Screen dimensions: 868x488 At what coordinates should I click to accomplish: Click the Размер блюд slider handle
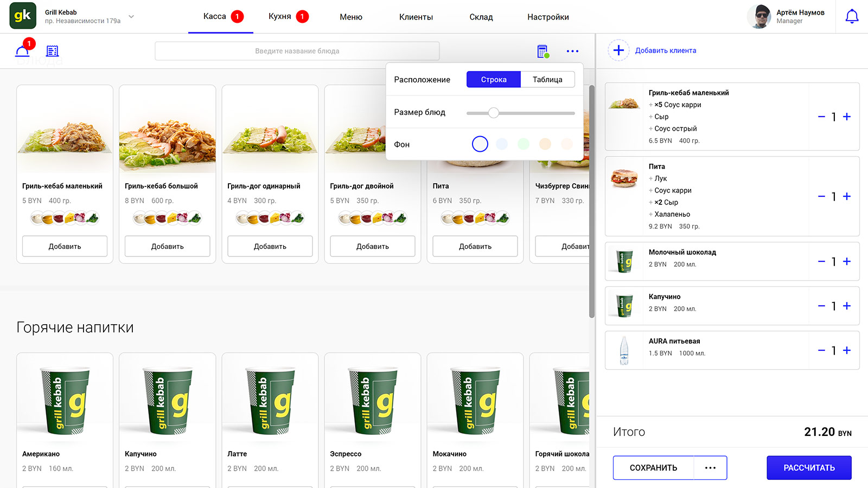coord(493,113)
